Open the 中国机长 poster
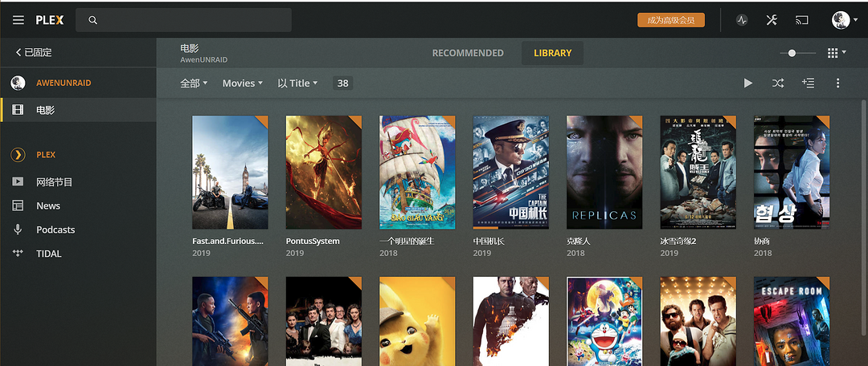Viewport: 868px width, 366px height. [x=511, y=173]
